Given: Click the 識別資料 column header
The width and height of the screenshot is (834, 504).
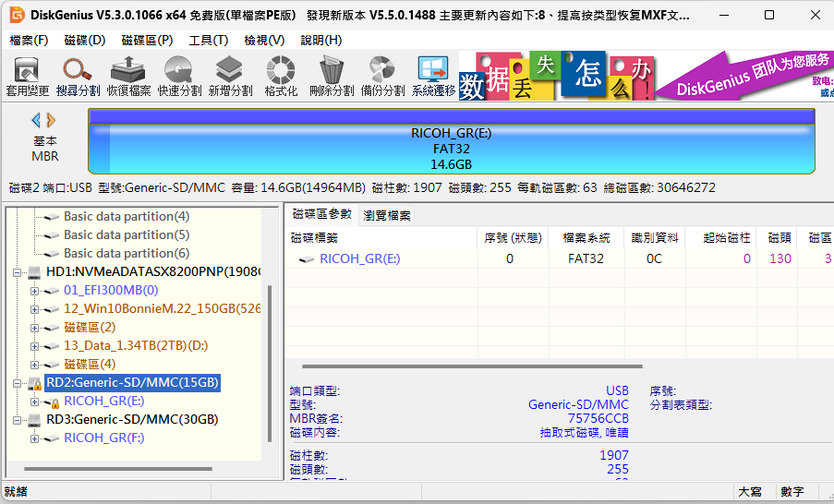Looking at the screenshot, I should point(655,238).
